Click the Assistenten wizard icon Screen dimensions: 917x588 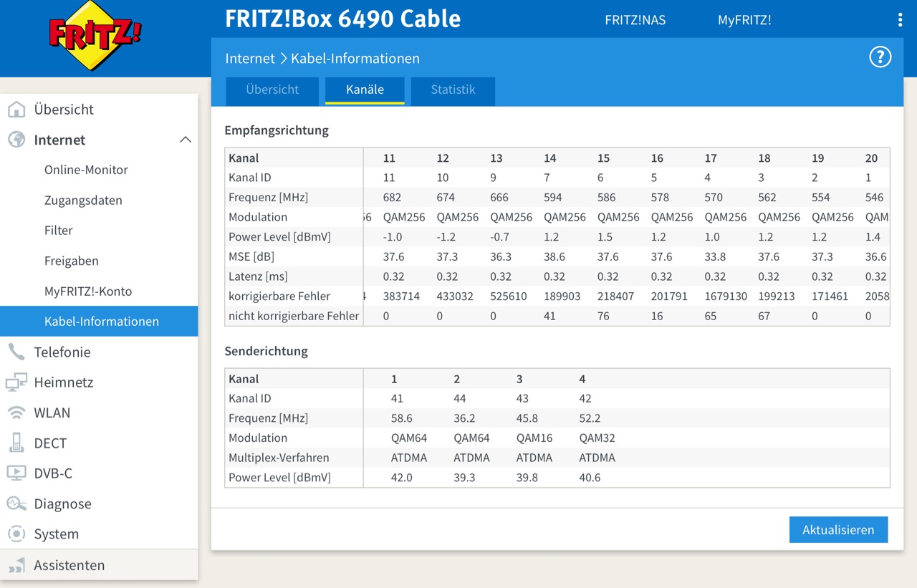[16, 565]
